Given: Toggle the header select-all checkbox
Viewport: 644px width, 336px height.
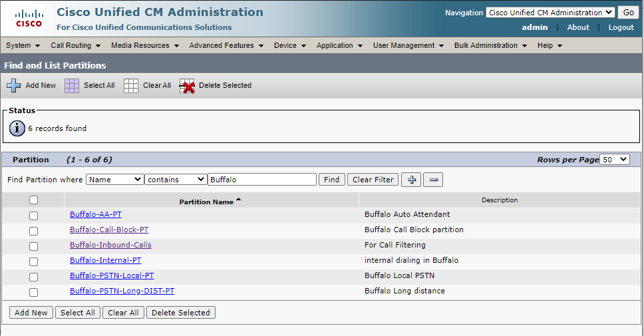Looking at the screenshot, I should pos(33,200).
